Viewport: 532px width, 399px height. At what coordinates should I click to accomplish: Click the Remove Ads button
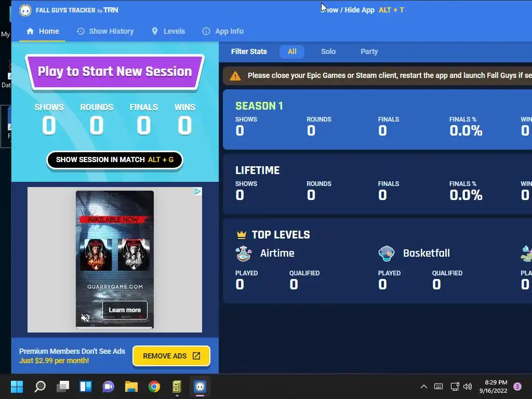tap(171, 356)
